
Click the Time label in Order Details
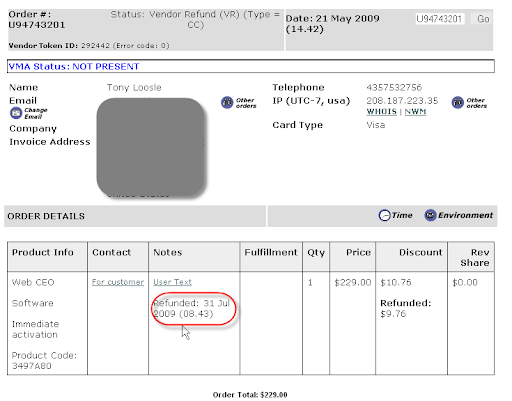pyautogui.click(x=402, y=215)
